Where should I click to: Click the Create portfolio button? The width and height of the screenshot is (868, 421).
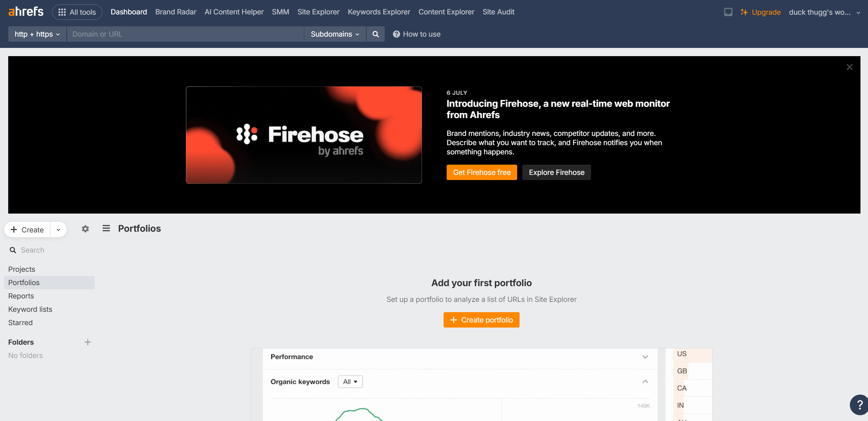(481, 320)
